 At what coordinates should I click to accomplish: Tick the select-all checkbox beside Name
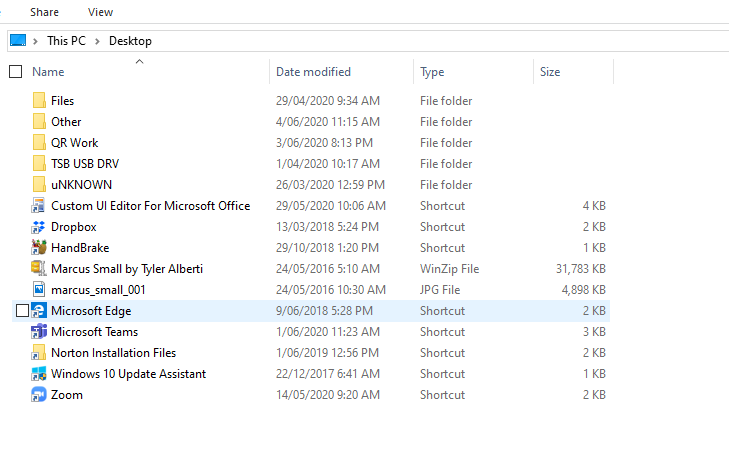click(x=15, y=72)
